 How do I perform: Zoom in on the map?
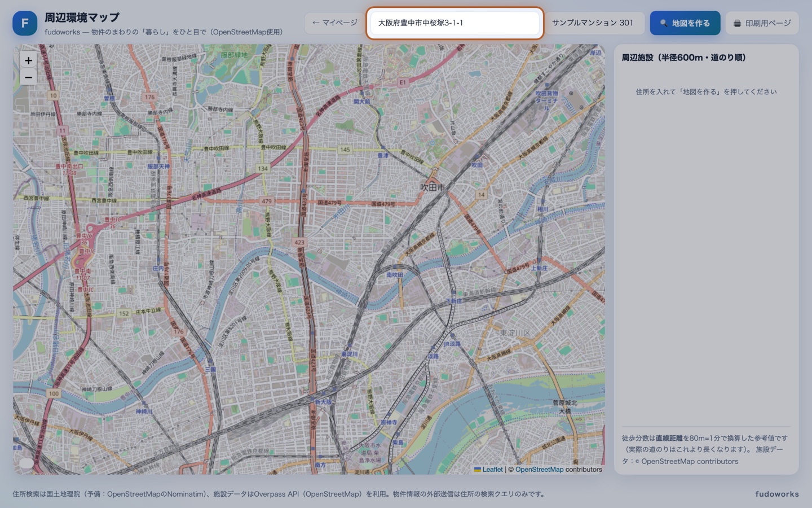[x=28, y=60]
